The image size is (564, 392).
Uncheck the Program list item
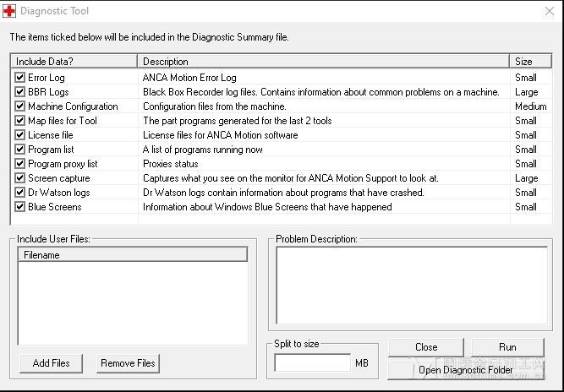coord(19,149)
